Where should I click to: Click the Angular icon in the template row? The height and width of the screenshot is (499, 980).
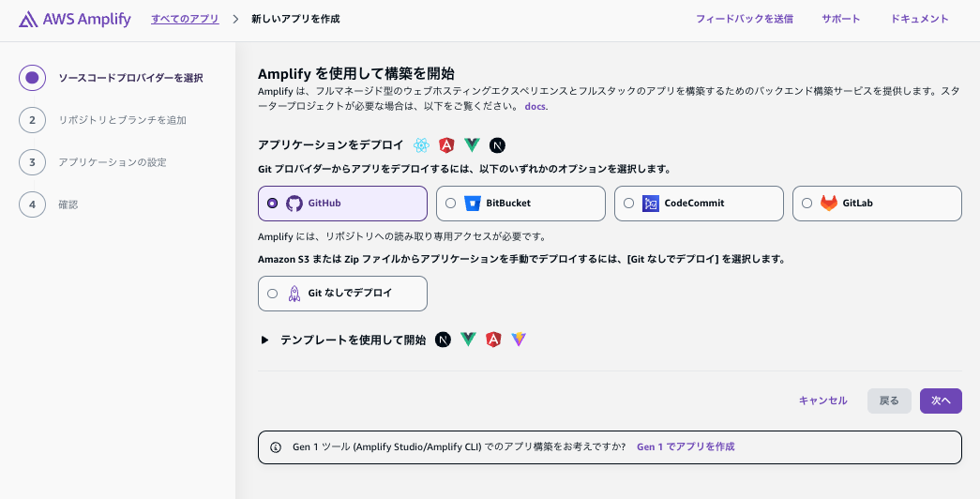coord(493,340)
